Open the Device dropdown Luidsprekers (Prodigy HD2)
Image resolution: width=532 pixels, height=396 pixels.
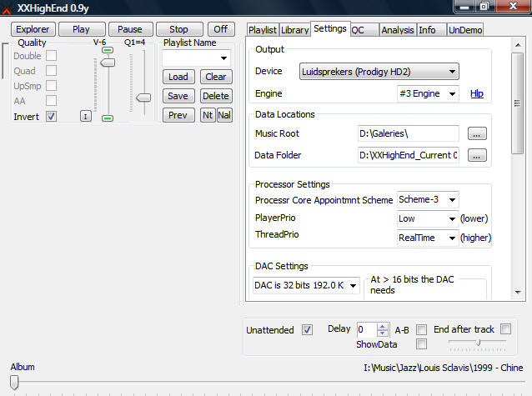(379, 72)
